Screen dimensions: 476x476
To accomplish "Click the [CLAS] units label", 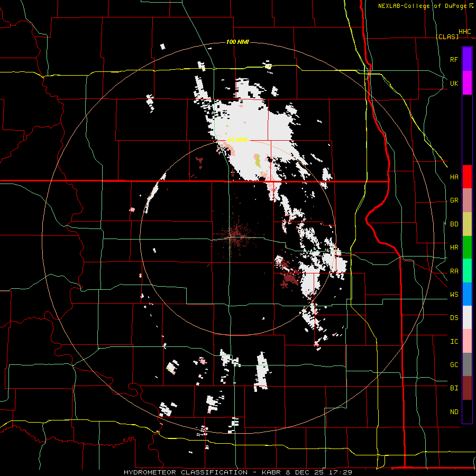I will [447, 36].
